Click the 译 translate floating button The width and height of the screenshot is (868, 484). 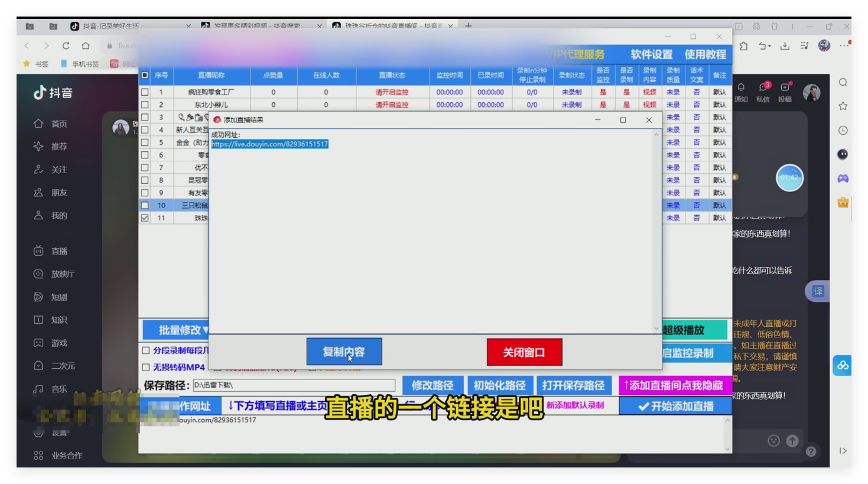click(x=818, y=291)
